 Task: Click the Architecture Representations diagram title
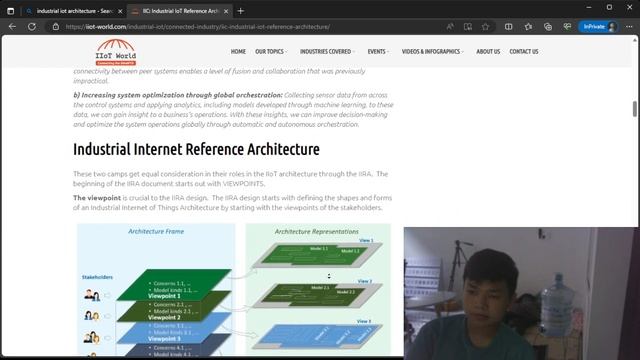316,231
